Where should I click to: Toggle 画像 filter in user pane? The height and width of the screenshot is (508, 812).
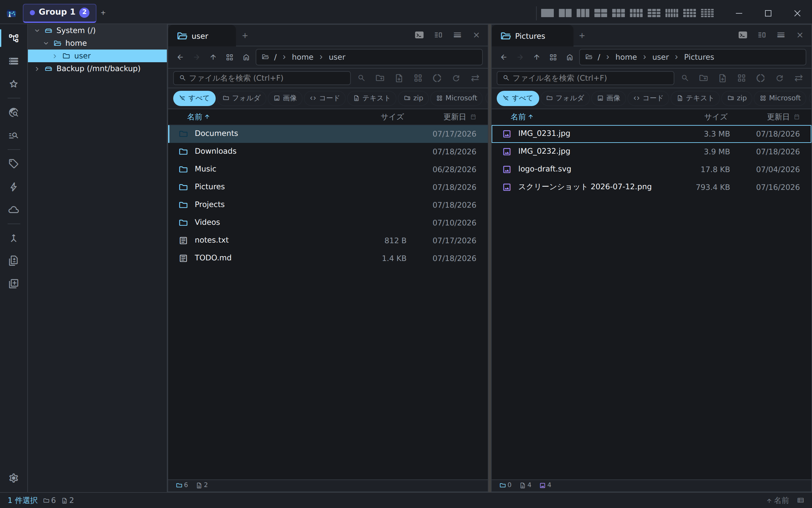coord(285,98)
